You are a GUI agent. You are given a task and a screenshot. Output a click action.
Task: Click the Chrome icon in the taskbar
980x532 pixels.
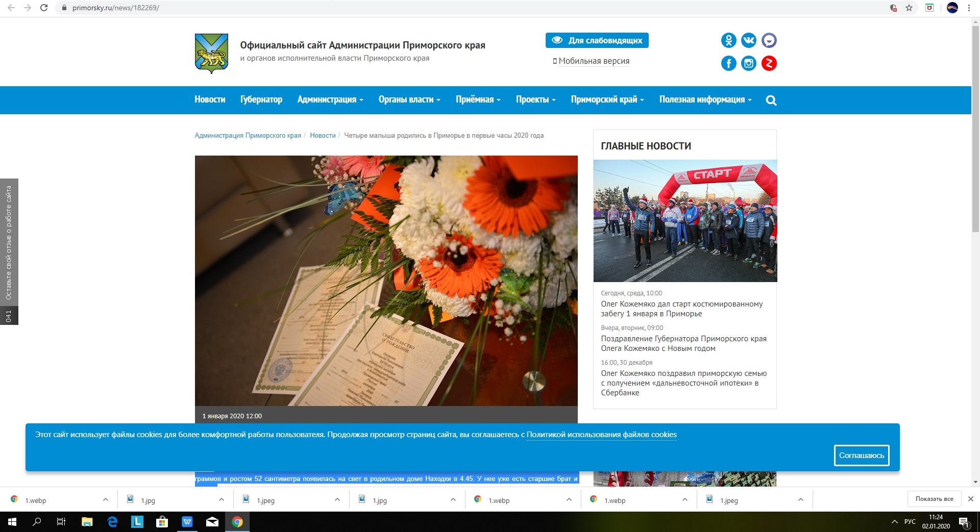pyautogui.click(x=237, y=522)
